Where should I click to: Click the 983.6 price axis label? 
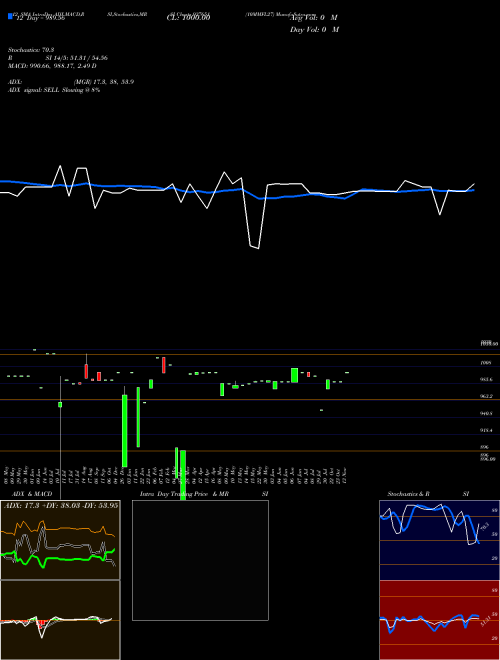(487, 379)
